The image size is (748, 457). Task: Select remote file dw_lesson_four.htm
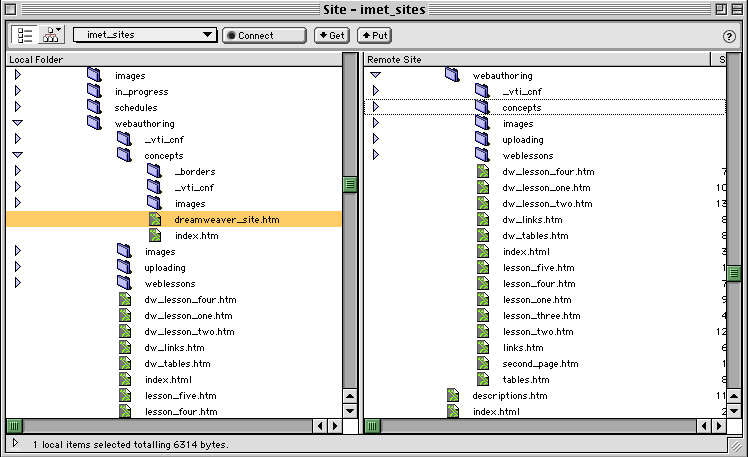[x=548, y=171]
